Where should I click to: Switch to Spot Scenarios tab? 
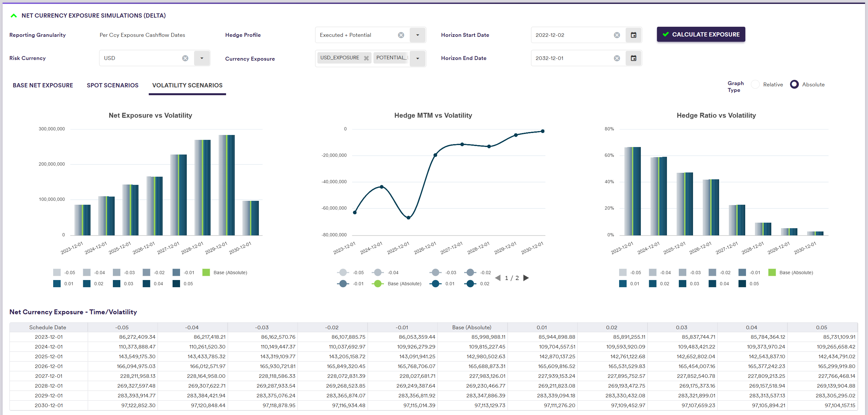click(113, 85)
